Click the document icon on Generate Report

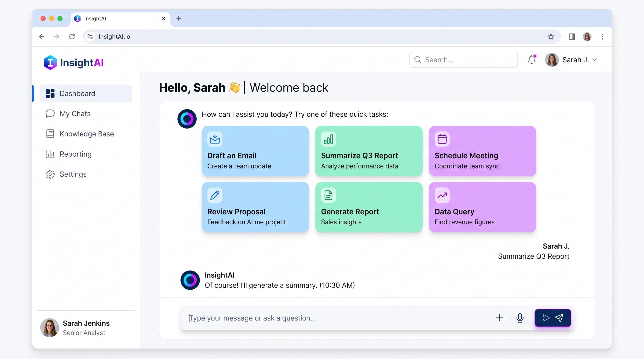[x=329, y=195]
